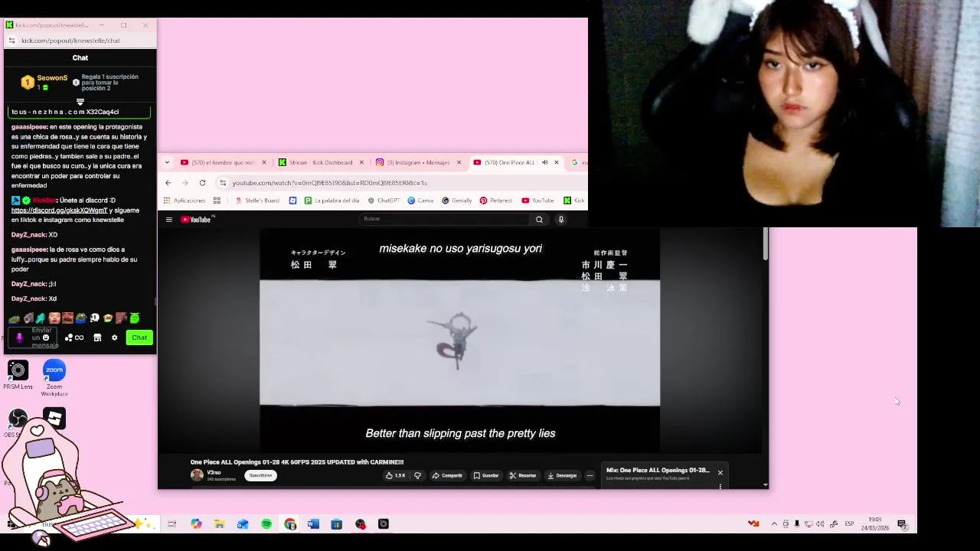
Task: Click the YouTube search magnifier button
Action: tap(539, 220)
